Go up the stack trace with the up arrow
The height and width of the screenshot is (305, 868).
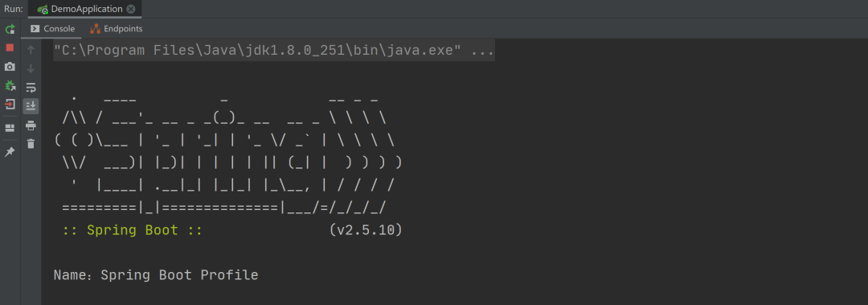(x=31, y=50)
